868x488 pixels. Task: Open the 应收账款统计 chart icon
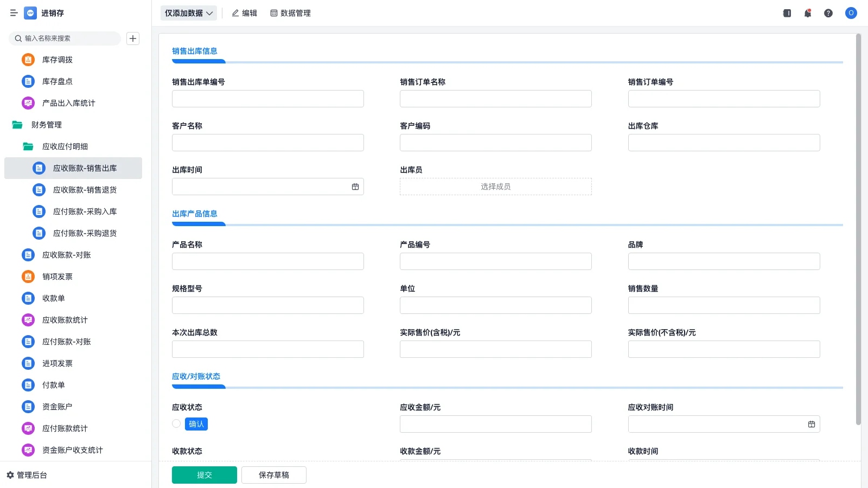pos(28,320)
